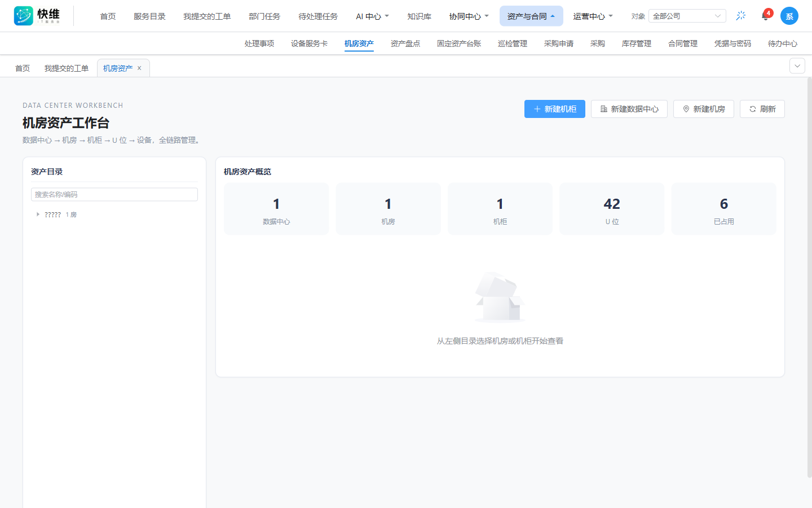
Task: Expand the AI 中心 menu
Action: pos(372,16)
